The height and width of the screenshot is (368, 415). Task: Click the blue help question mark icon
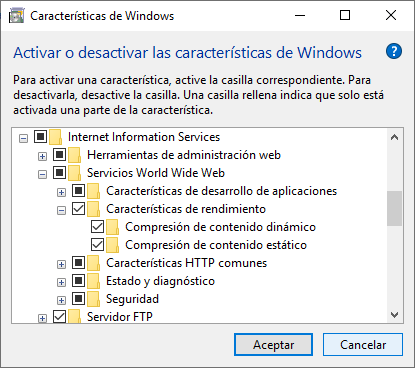click(x=394, y=51)
